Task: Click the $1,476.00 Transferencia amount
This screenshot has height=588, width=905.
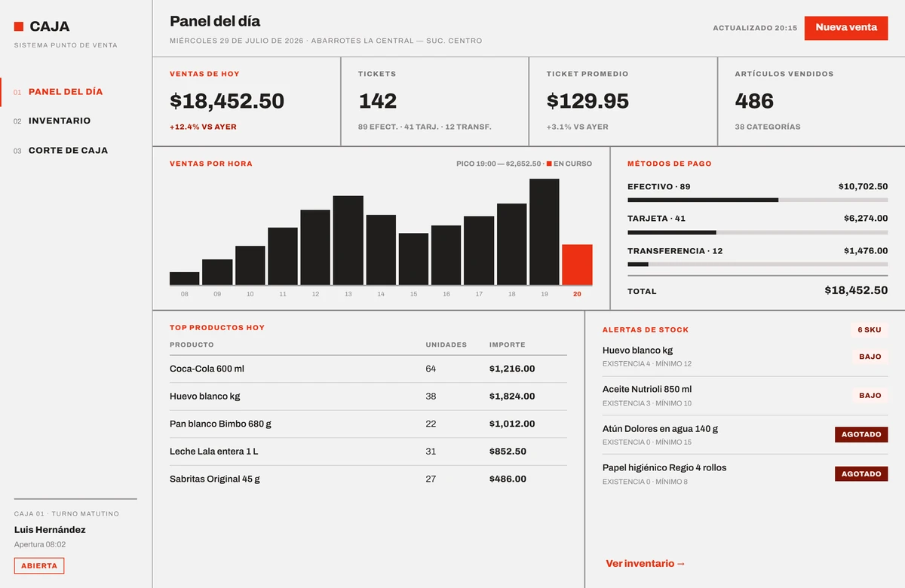Action: point(866,251)
